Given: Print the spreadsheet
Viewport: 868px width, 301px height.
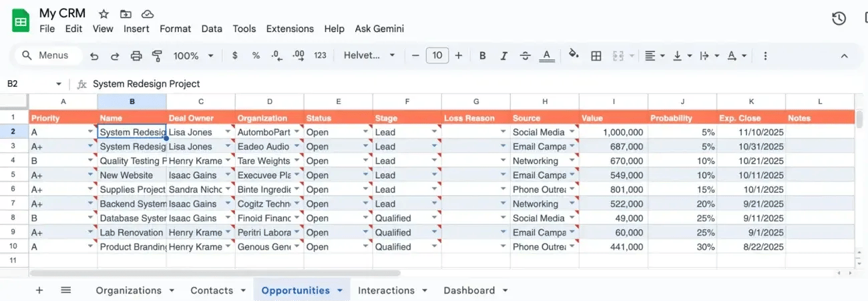Looking at the screenshot, I should click(136, 56).
